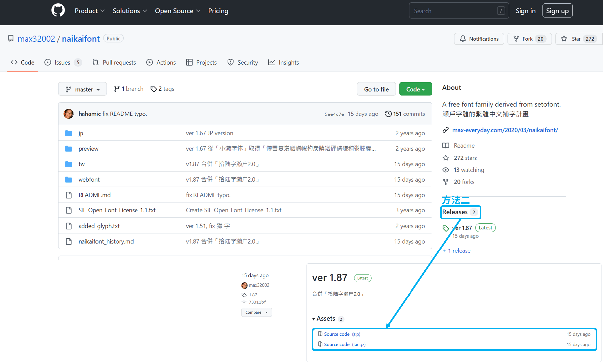Download Source code (zip)

342,334
